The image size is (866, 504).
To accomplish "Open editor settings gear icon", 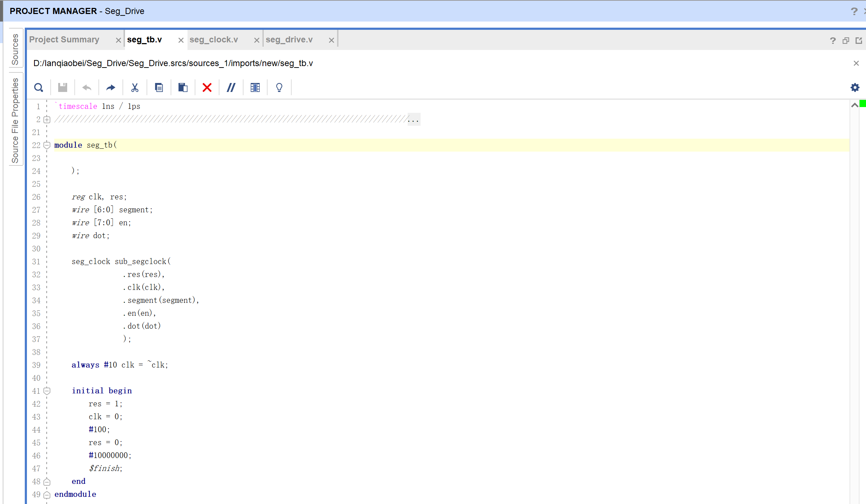I will (855, 87).
